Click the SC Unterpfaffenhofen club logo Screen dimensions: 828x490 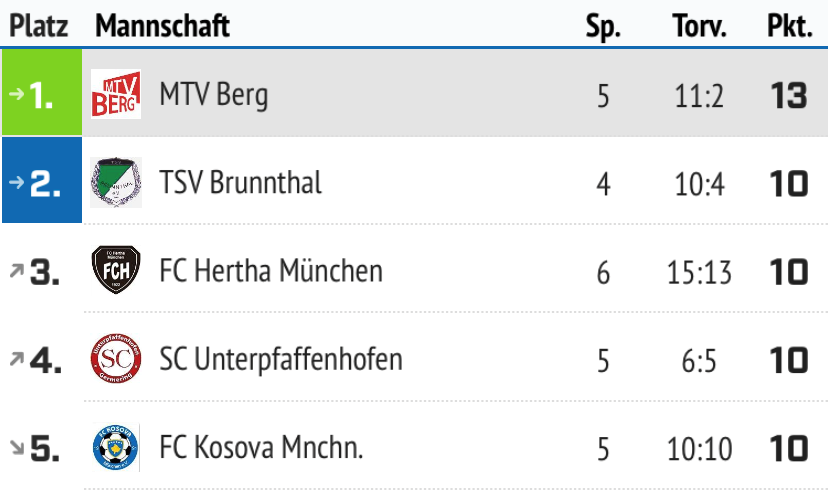coord(116,359)
